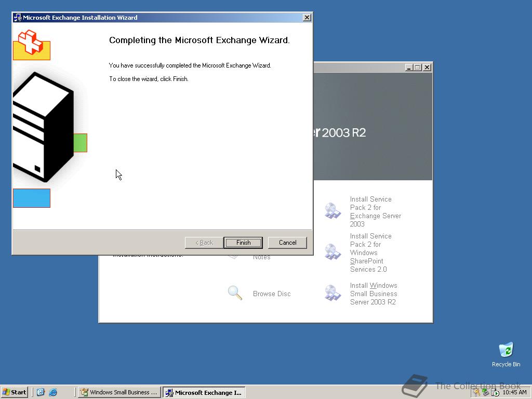Close the Small Business Server setup window
The image size is (532, 399).
point(427,68)
